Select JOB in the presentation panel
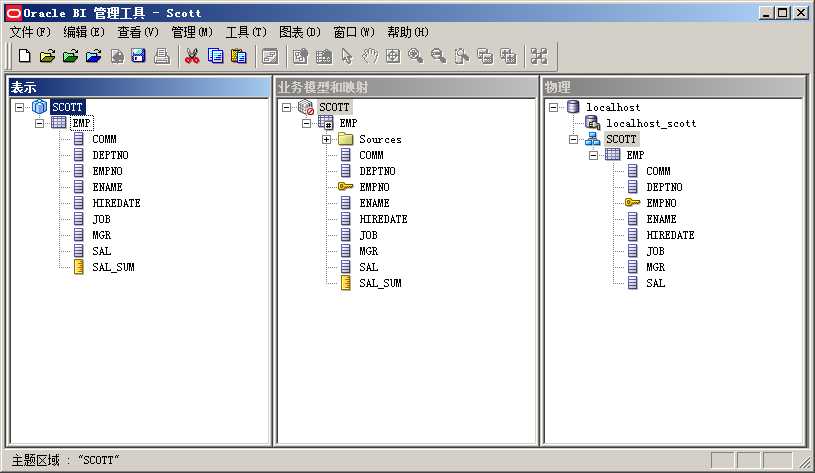This screenshot has height=473, width=815. 101,219
